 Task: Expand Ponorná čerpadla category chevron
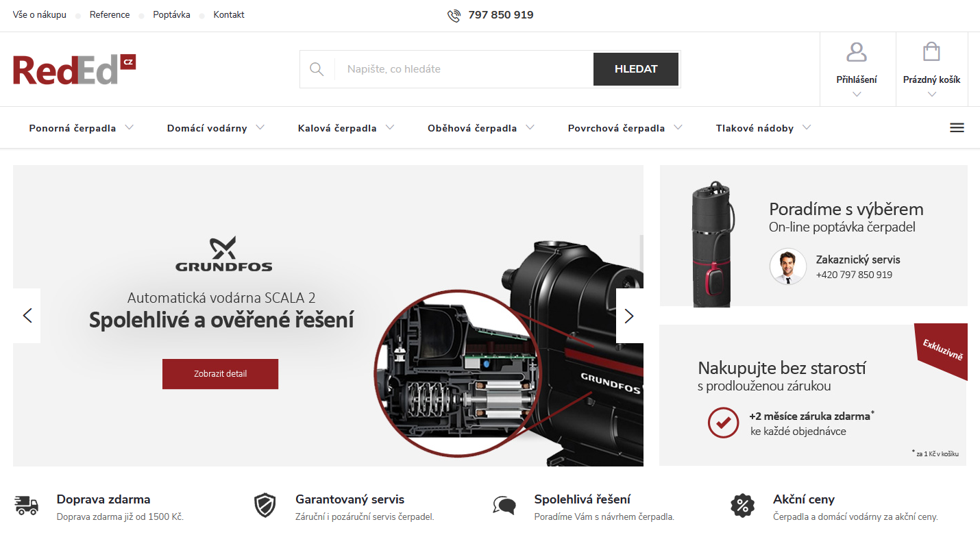[x=130, y=127]
